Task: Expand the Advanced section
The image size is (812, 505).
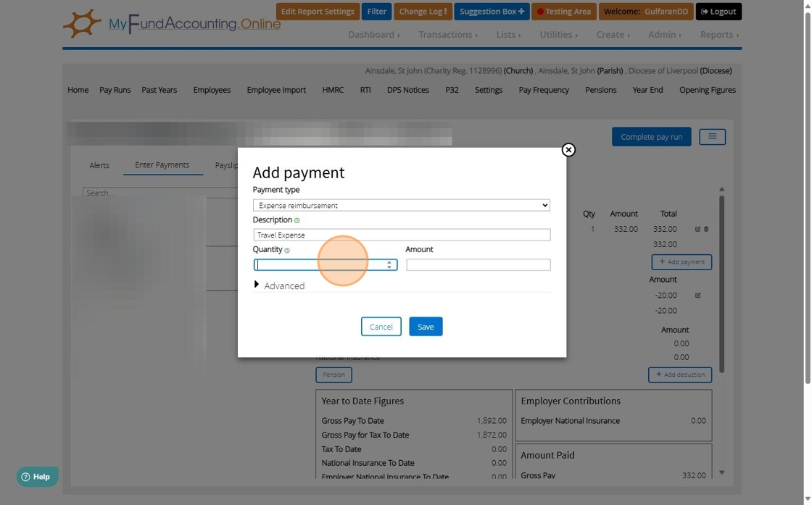Action: [278, 285]
